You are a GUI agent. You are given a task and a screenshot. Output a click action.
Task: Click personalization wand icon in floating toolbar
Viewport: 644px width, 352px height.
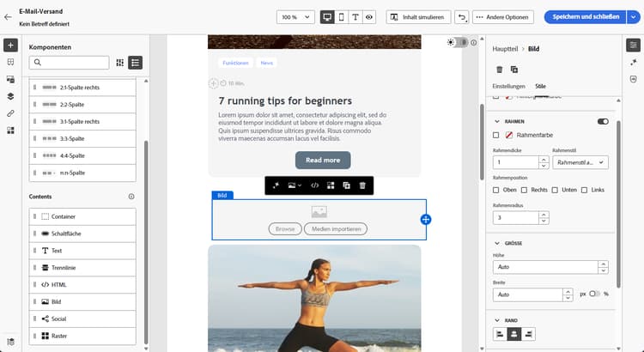coord(276,185)
